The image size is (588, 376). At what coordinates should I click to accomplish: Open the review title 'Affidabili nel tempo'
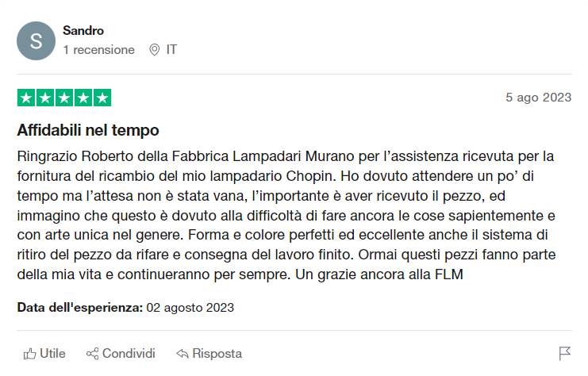88,129
